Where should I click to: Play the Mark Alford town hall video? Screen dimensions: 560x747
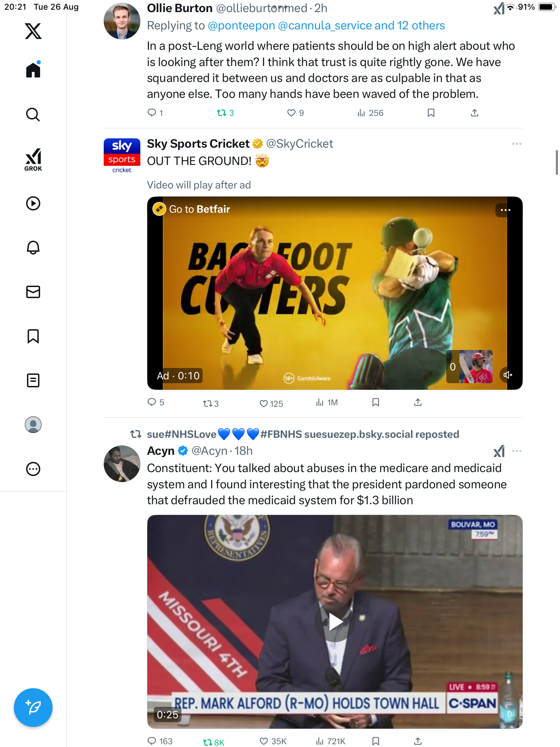click(335, 622)
